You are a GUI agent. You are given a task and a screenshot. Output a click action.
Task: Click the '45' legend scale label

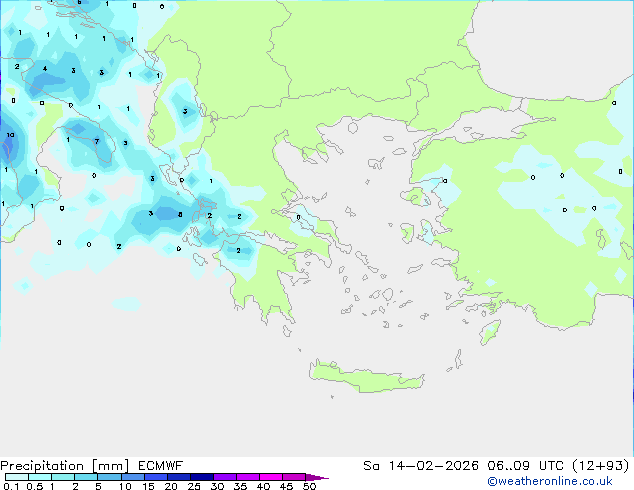[286, 486]
